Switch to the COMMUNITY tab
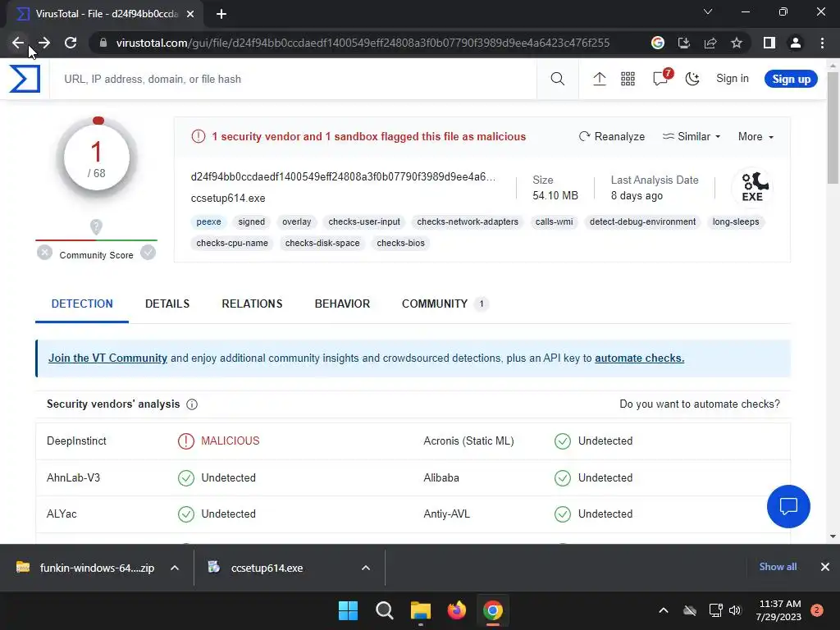Viewport: 840px width, 630px height. 445,304
